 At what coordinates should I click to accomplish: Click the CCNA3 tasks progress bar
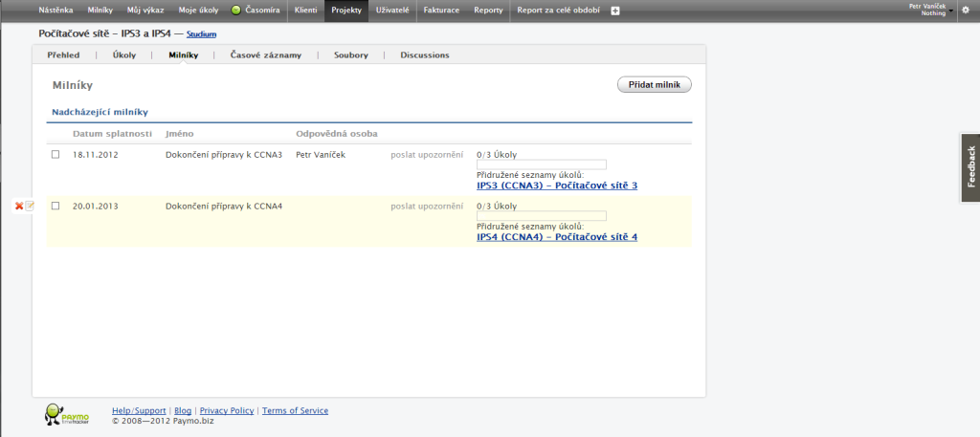(542, 164)
